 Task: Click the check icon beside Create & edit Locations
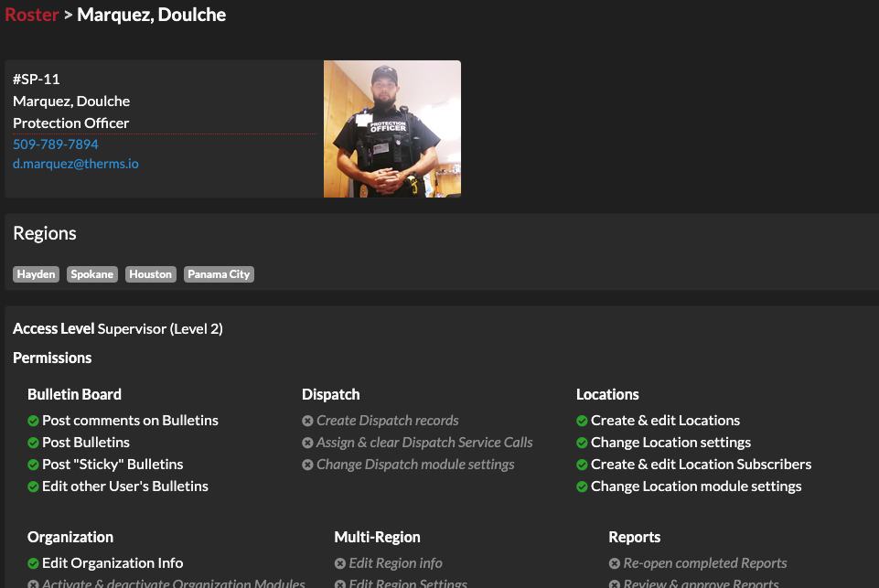582,420
